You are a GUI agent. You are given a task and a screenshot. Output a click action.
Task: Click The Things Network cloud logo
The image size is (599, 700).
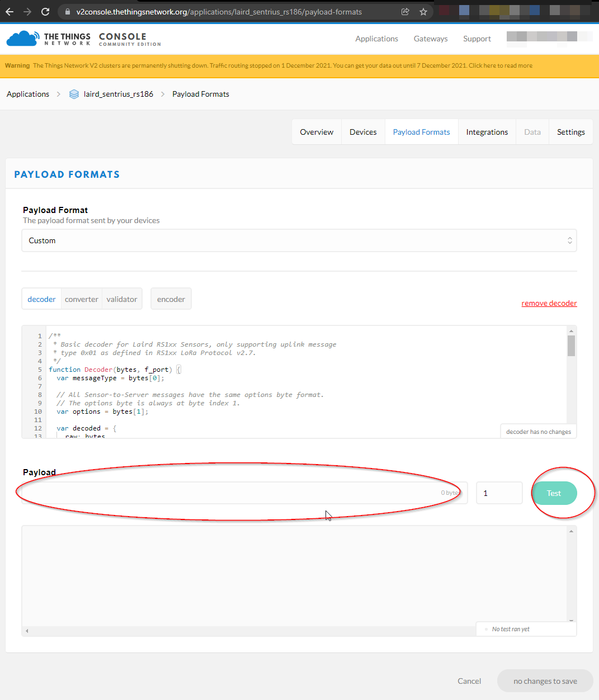click(22, 39)
